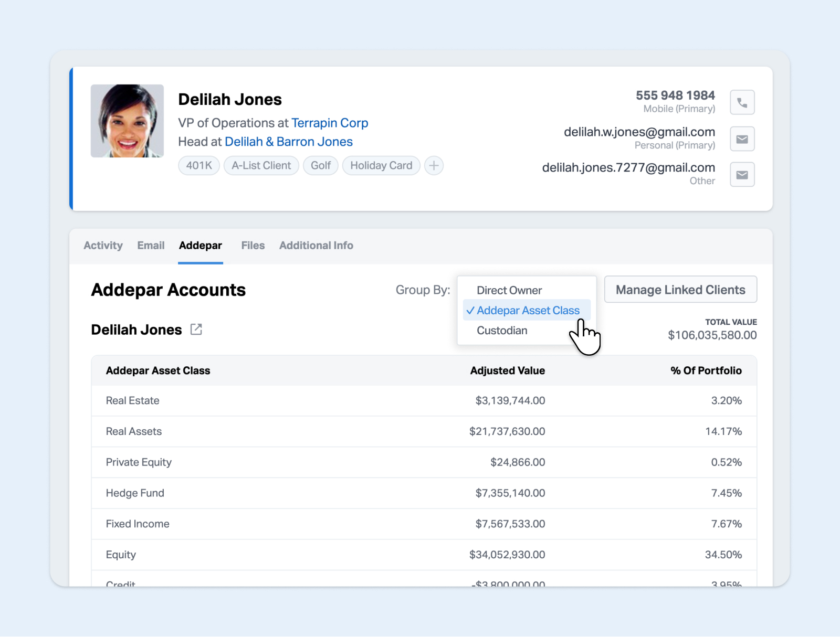Open the Terrapin Corp link
The image size is (840, 637).
[x=330, y=123]
